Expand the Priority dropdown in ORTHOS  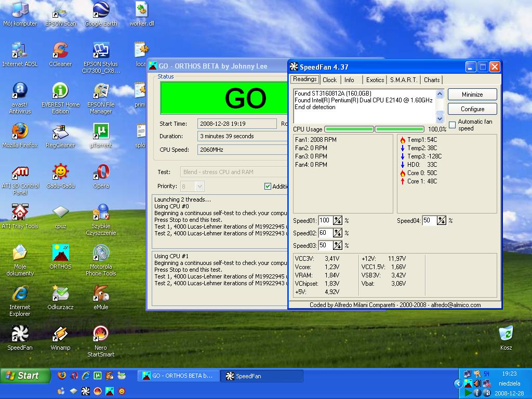[199, 187]
